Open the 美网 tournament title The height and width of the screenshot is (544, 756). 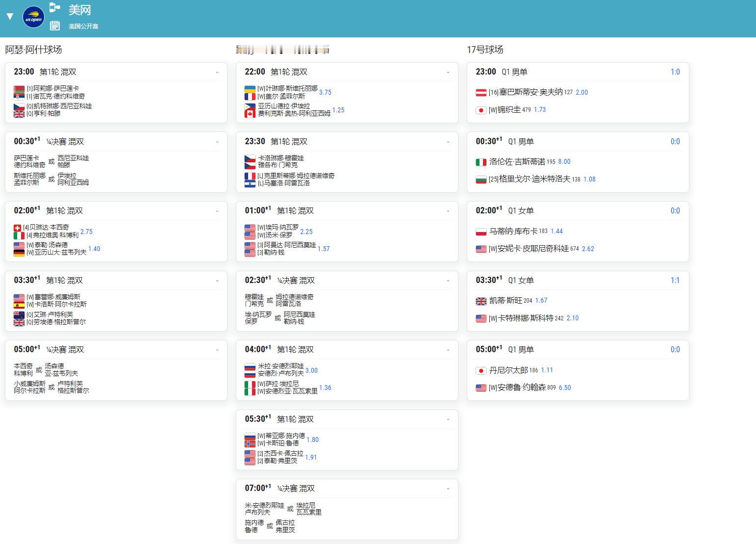pyautogui.click(x=79, y=10)
